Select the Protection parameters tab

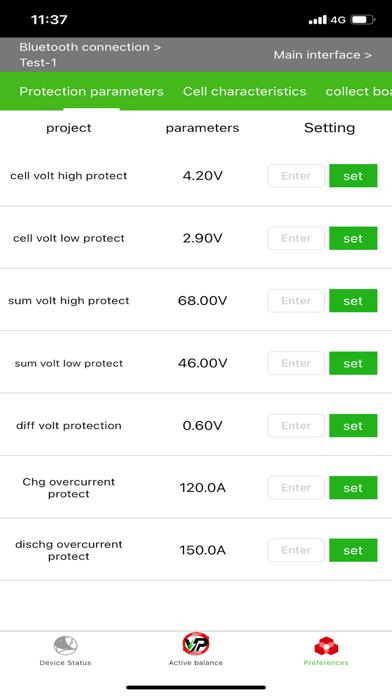pyautogui.click(x=91, y=91)
